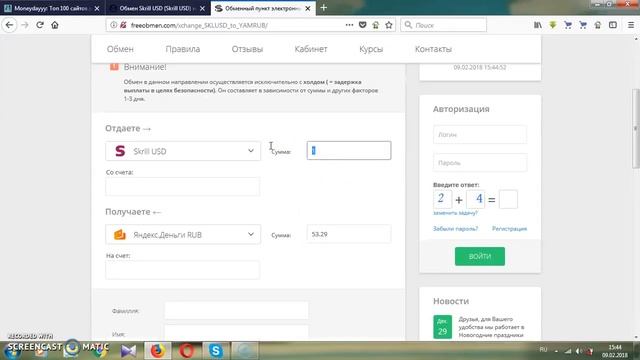Close the Обмен Skrill USD tab
The image size is (640, 360).
pos(202,8)
